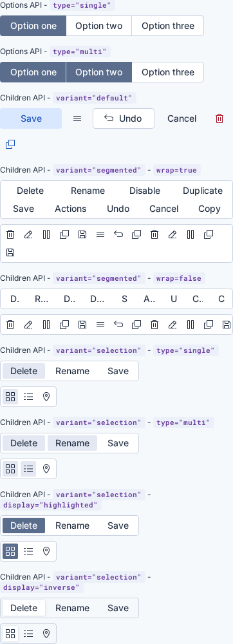Image resolution: width=233 pixels, height=644 pixels.
Task: Click the Undo button with arrow icon
Action: 124,118
